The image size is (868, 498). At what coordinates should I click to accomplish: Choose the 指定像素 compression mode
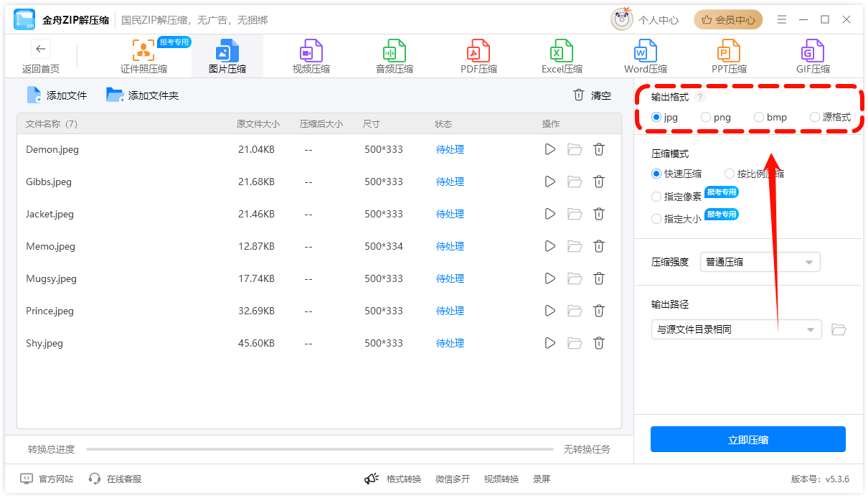tap(656, 197)
